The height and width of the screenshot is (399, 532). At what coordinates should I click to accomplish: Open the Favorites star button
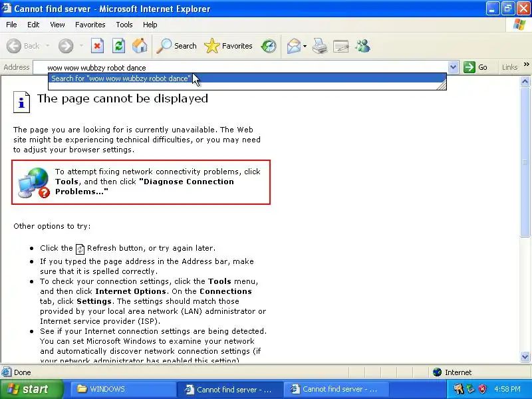(x=228, y=46)
